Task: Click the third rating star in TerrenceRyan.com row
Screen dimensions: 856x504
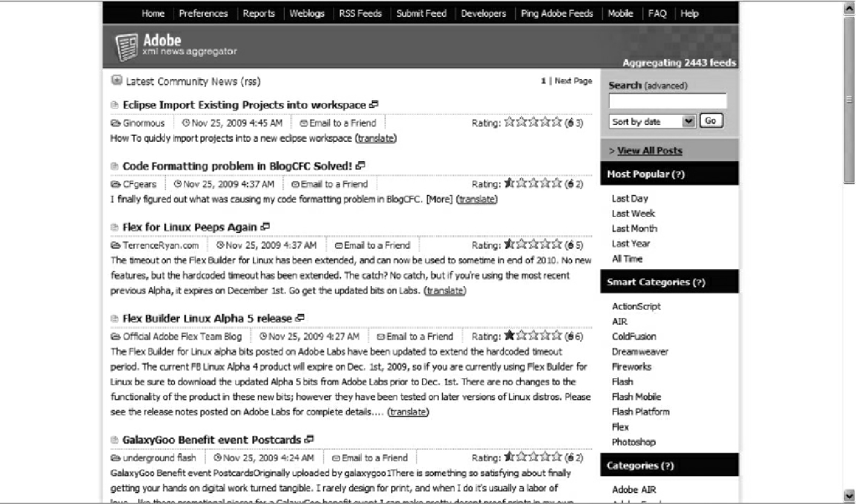Action: click(x=533, y=245)
